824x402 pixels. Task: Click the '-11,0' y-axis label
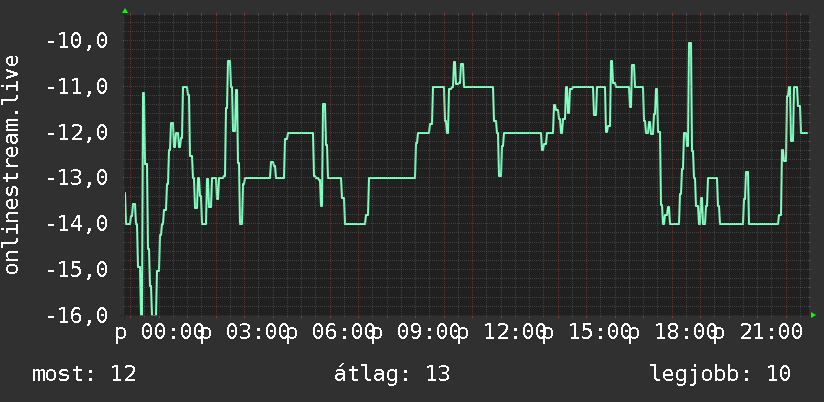click(77, 86)
